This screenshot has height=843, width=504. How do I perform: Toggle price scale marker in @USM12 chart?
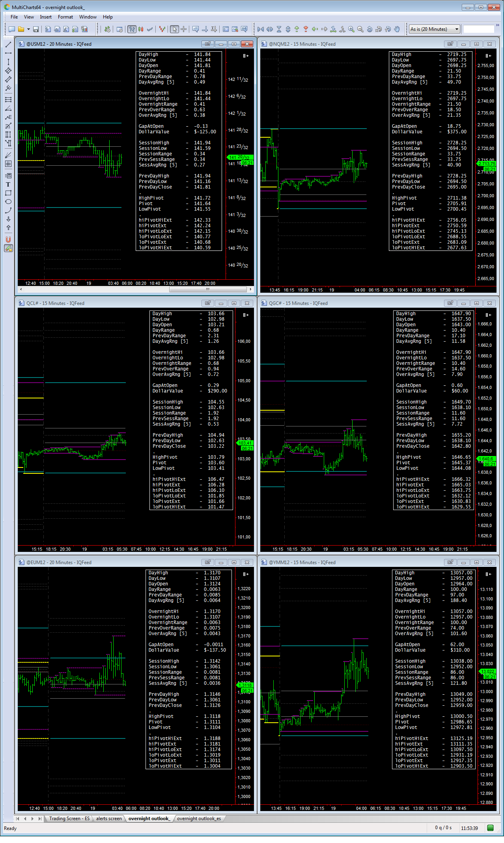pyautogui.click(x=246, y=56)
